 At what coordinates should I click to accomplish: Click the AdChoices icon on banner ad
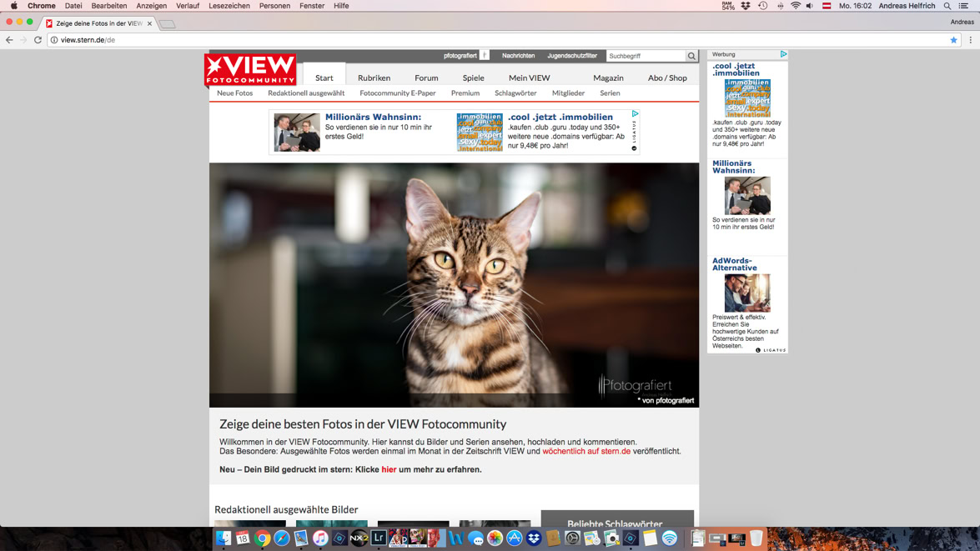click(x=635, y=113)
